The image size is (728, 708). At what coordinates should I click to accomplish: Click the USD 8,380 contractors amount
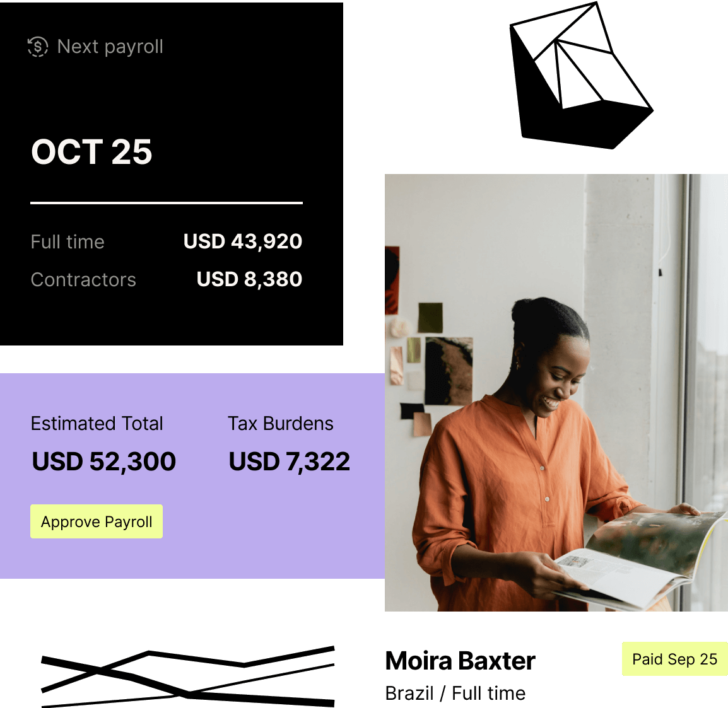coord(249,279)
